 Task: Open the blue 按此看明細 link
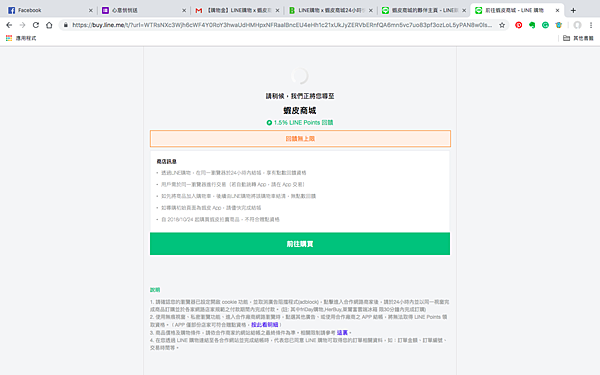264,324
